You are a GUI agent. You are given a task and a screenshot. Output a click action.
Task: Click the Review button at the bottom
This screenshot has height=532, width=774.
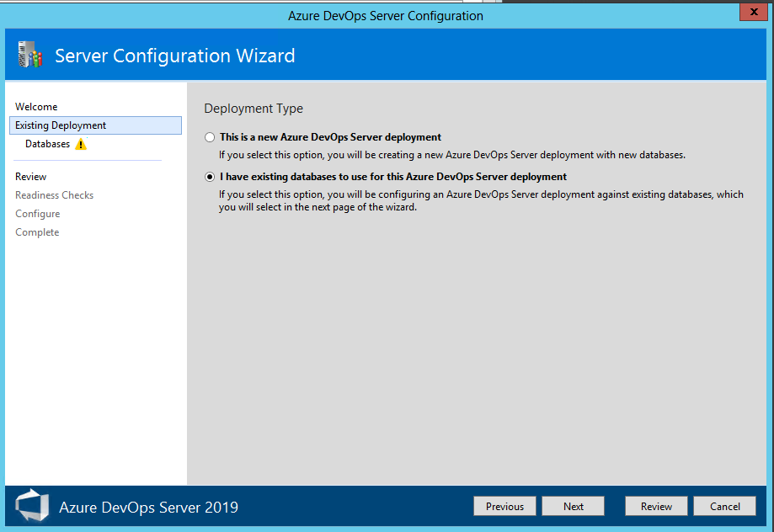[656, 506]
